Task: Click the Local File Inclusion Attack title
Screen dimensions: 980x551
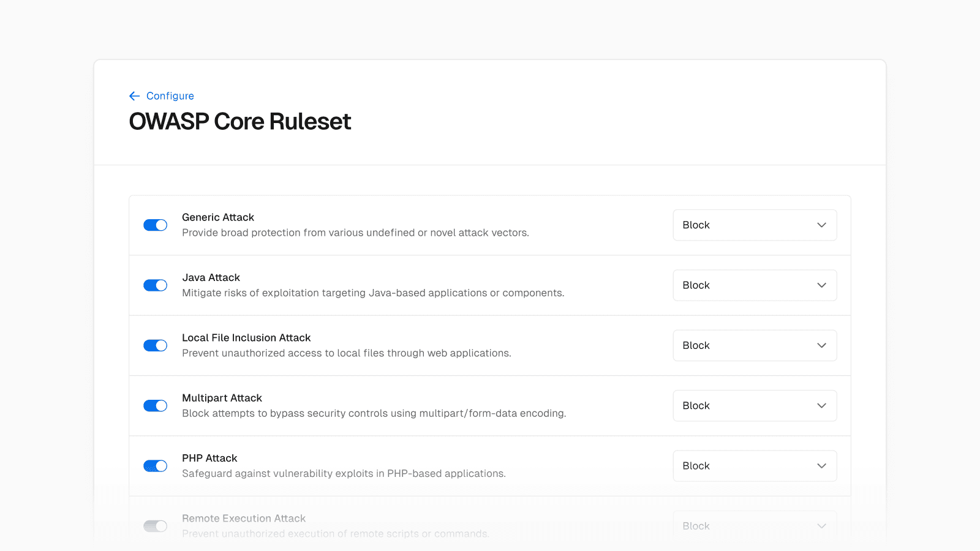Action: (x=246, y=338)
